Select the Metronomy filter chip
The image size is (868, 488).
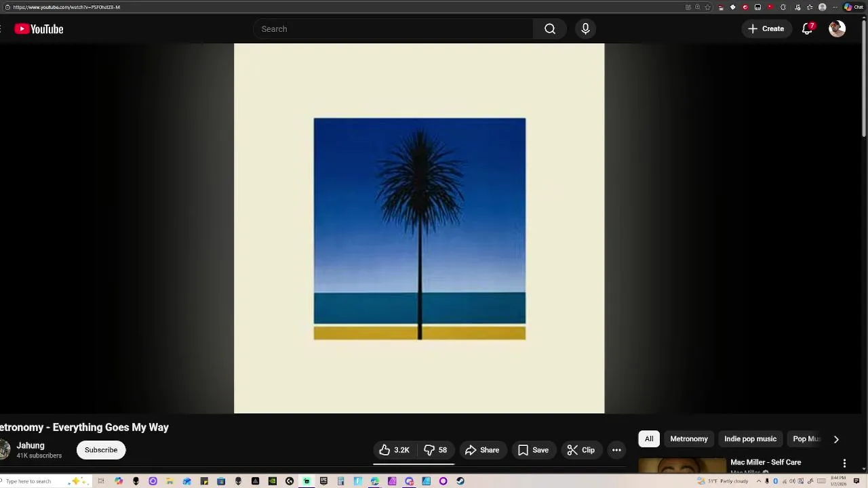[x=689, y=439]
